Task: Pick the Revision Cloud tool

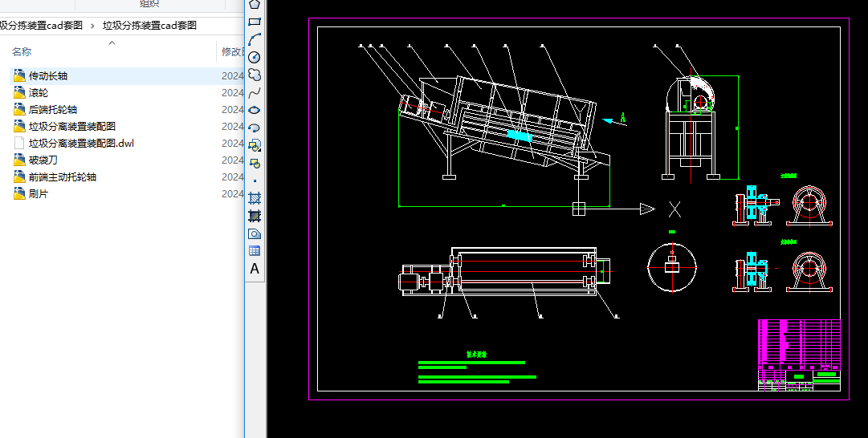Action: (255, 75)
